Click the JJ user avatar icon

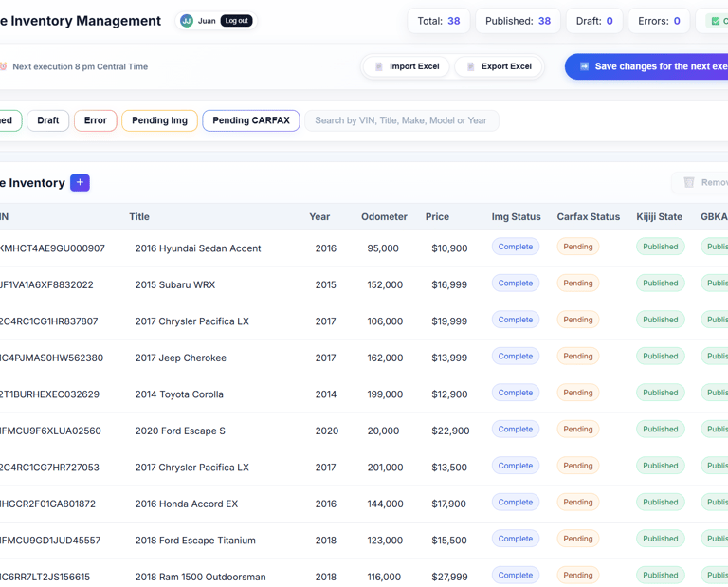tap(187, 21)
